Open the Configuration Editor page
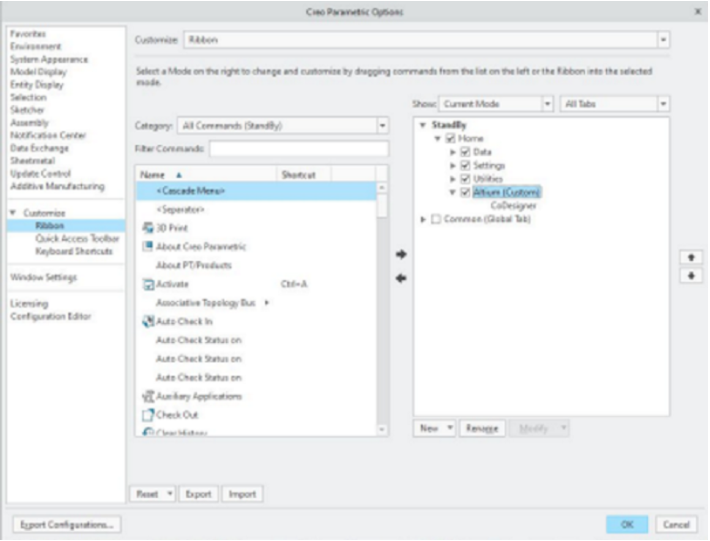Image resolution: width=710 pixels, height=541 pixels. (51, 316)
